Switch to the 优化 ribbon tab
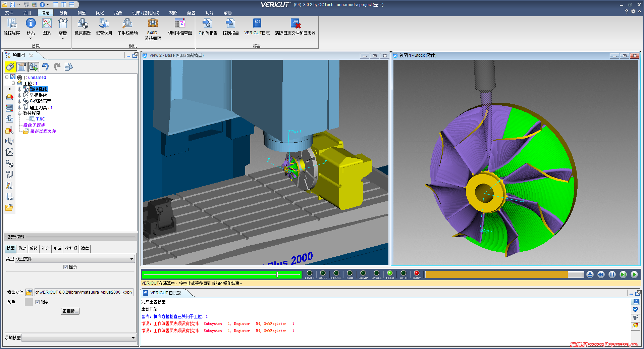Screen dimensions: 644x349 (x=100, y=13)
